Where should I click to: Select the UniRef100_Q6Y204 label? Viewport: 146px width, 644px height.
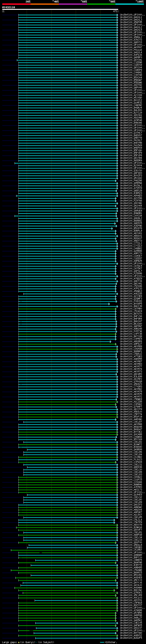pos(131,67)
